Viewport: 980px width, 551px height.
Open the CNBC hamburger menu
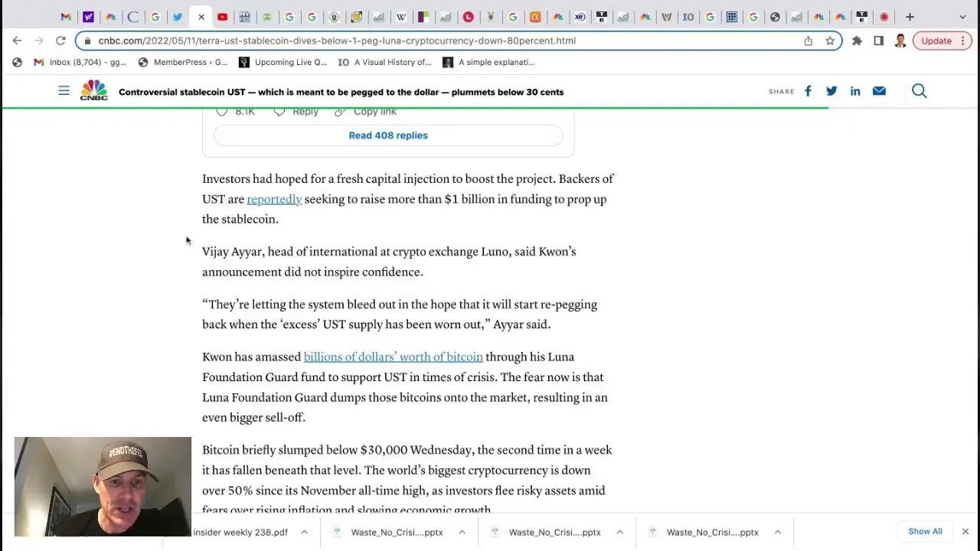point(64,90)
